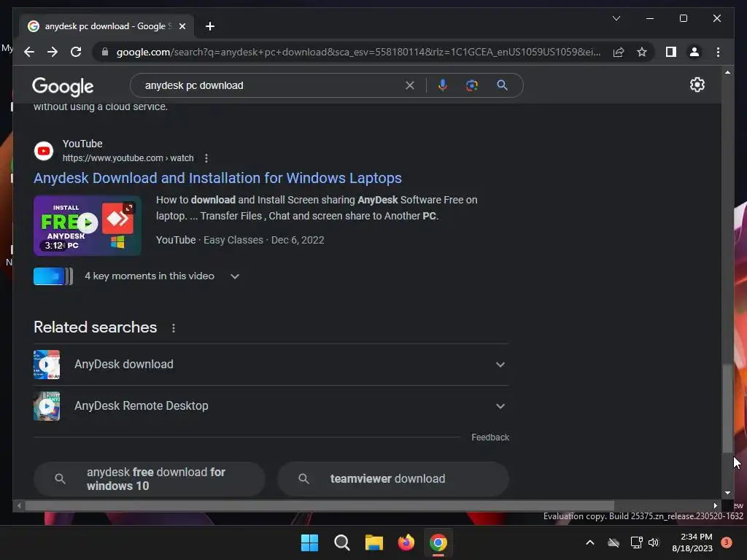747x560 pixels.
Task: Search by image with Google Lens
Action: pyautogui.click(x=472, y=85)
